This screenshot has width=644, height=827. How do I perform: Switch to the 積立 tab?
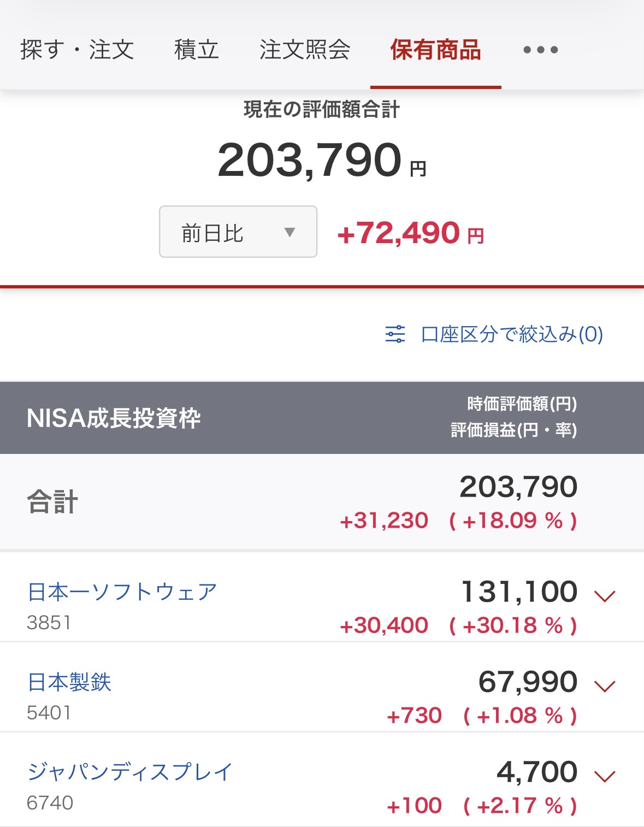click(197, 50)
